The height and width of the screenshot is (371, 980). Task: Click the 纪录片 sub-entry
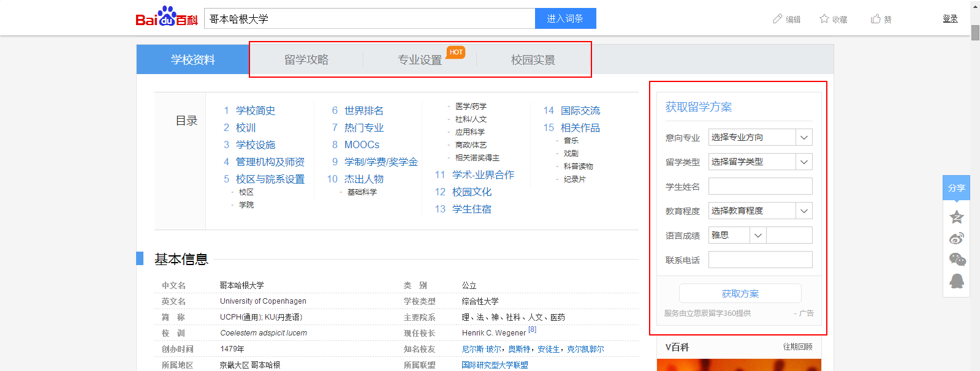575,179
